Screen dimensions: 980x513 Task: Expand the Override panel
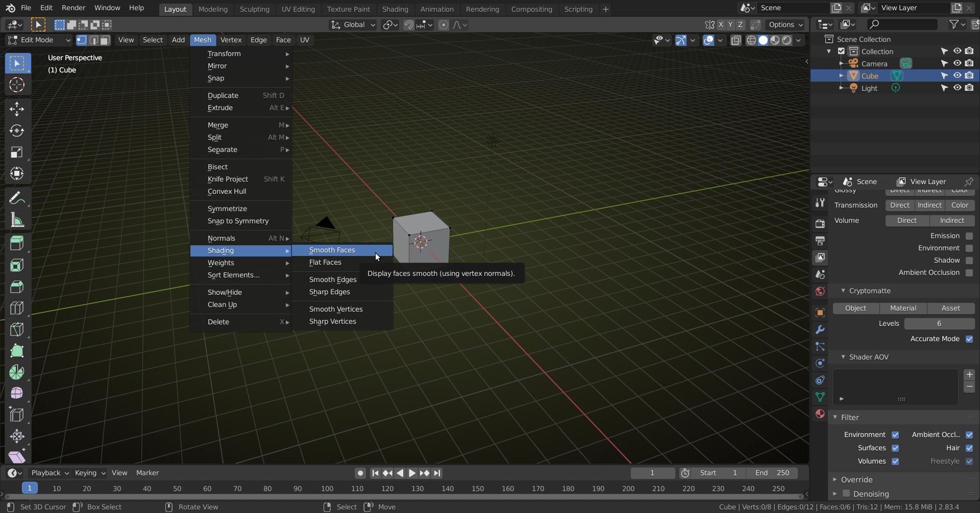(835, 480)
